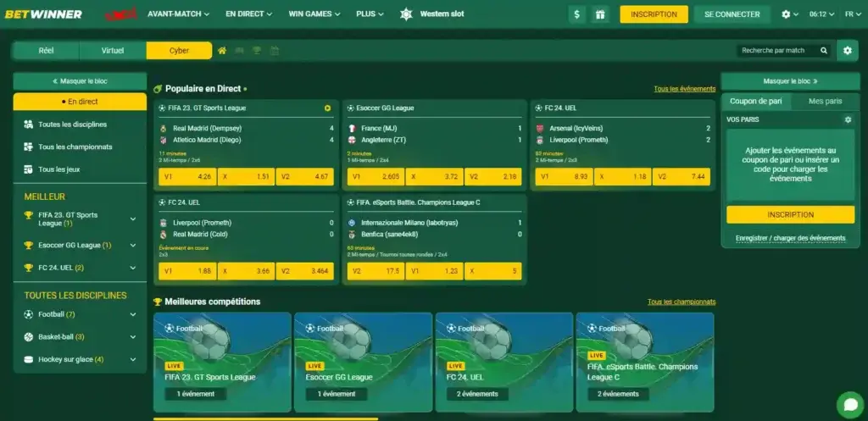Viewport: 868px width, 421px height.
Task: Open the green chat bubble icon
Action: pos(849,405)
